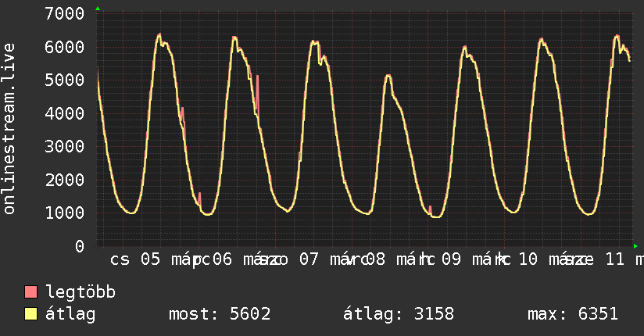The image size is (644, 336).
Task: Select the legtöbb legend label
Action: click(81, 292)
